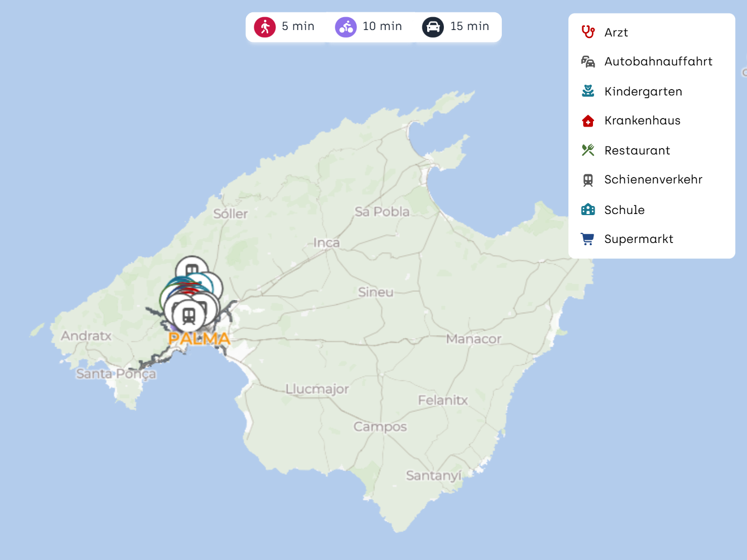Image resolution: width=747 pixels, height=560 pixels.
Task: Click the Manacor label on the map
Action: point(473,339)
